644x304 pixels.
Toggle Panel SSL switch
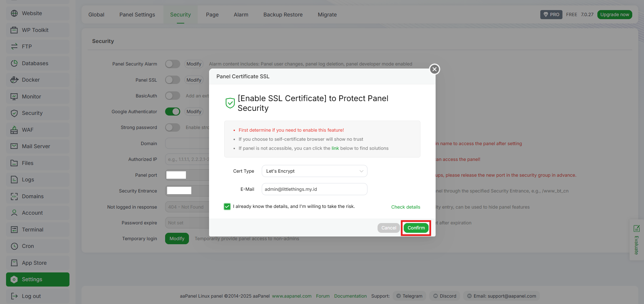(172, 80)
